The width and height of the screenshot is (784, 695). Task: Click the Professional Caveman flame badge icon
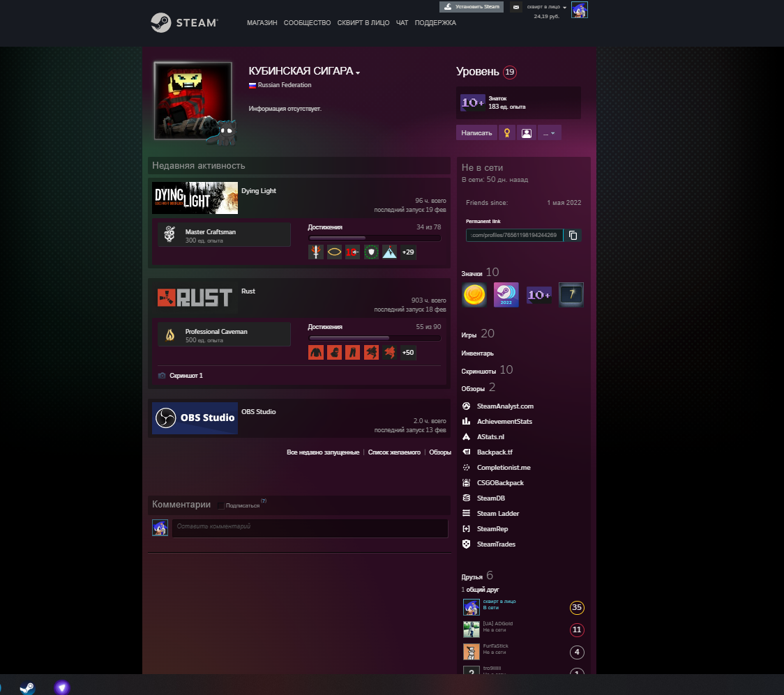coord(170,335)
